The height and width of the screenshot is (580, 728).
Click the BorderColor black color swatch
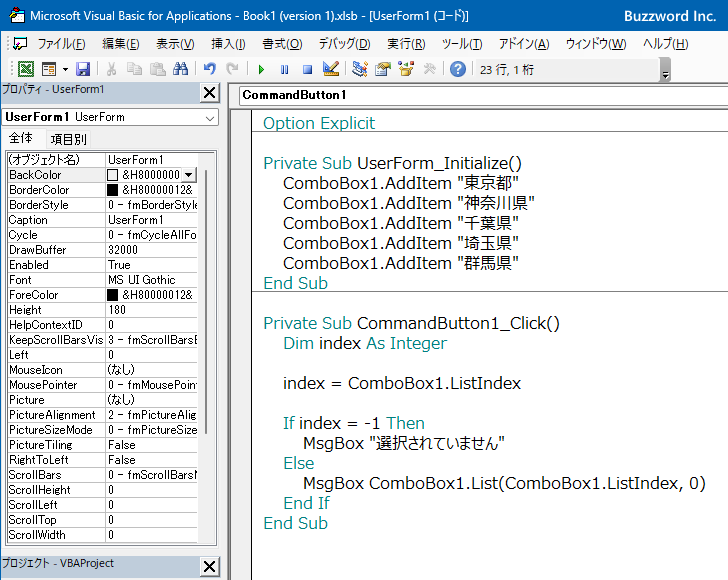click(x=112, y=190)
